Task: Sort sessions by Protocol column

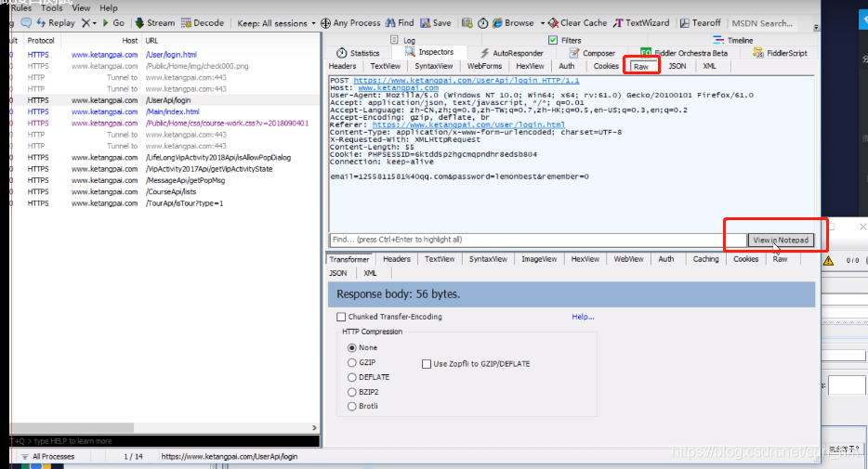Action: pyautogui.click(x=41, y=40)
